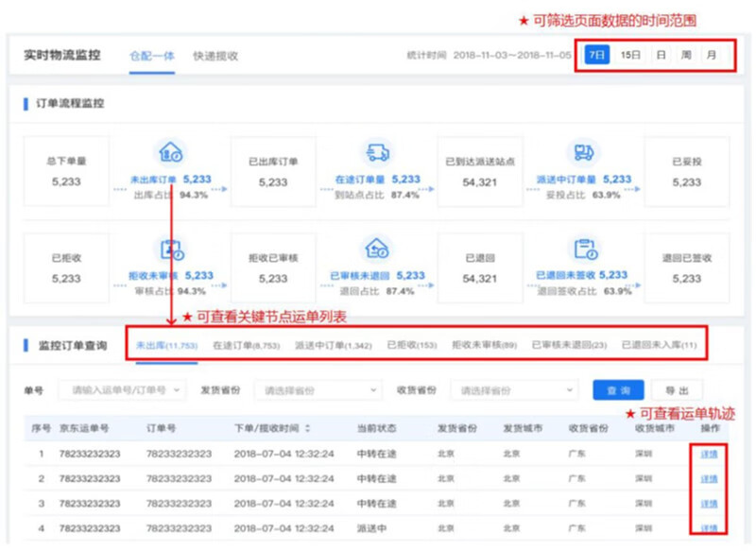The width and height of the screenshot is (756, 551).
Task: Click the warehouse icon above 未出库订单
Action: (171, 152)
